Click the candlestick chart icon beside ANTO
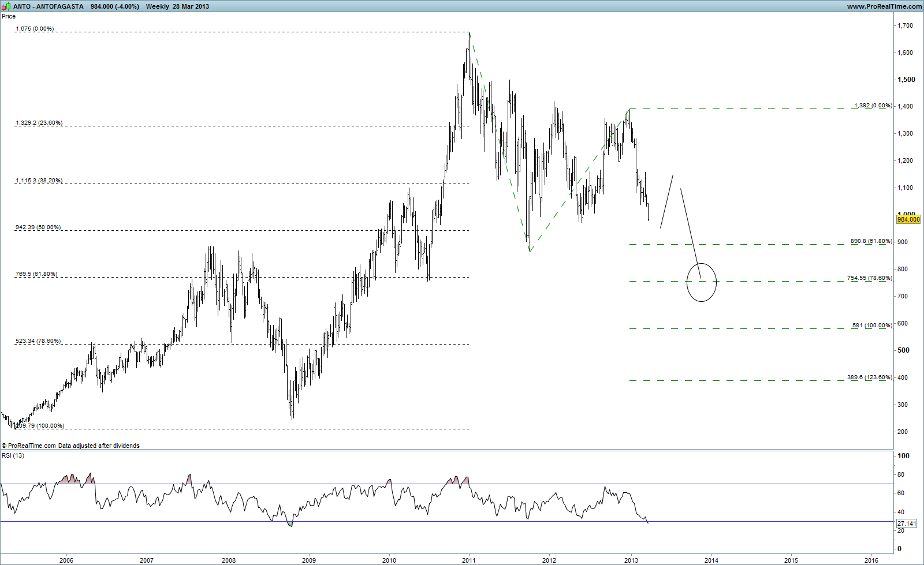The image size is (924, 565). (x=6, y=6)
